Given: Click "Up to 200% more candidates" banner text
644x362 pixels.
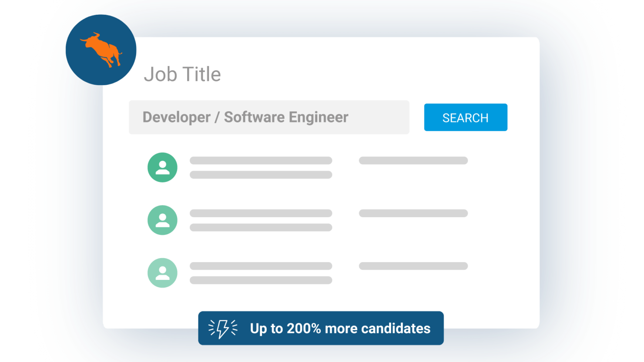Looking at the screenshot, I should point(340,329).
